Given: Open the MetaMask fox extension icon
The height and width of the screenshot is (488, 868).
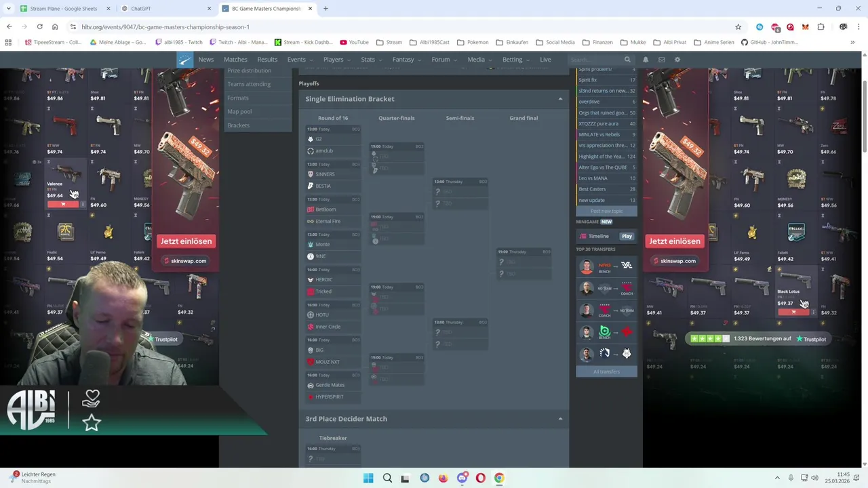Looking at the screenshot, I should pyautogui.click(x=805, y=26).
